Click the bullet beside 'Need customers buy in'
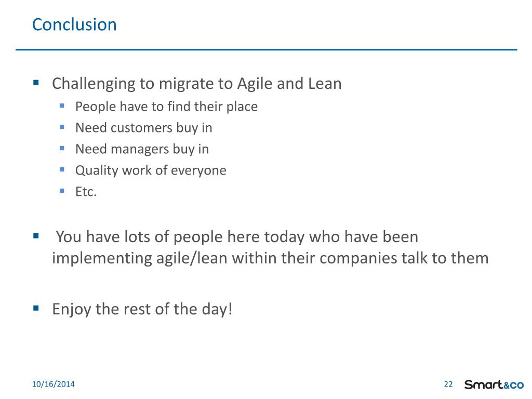This screenshot has width=532, height=399. tap(62, 127)
